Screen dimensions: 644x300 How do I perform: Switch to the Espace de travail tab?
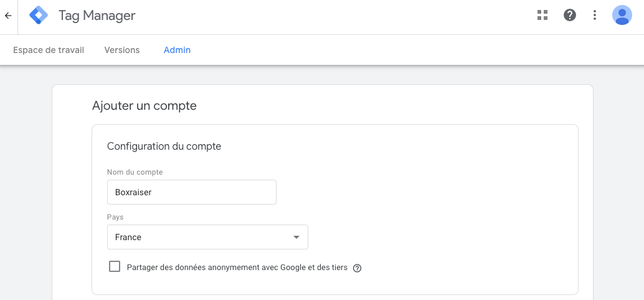coord(49,50)
